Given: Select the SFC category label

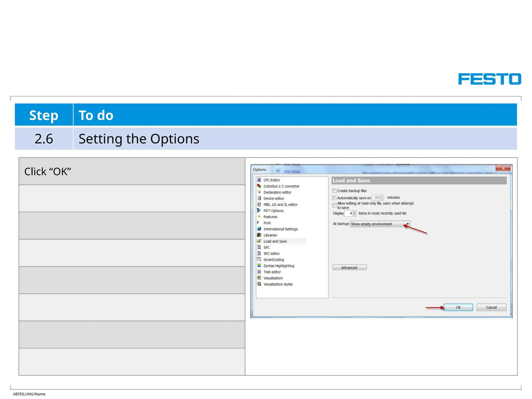Looking at the screenshot, I should [267, 248].
